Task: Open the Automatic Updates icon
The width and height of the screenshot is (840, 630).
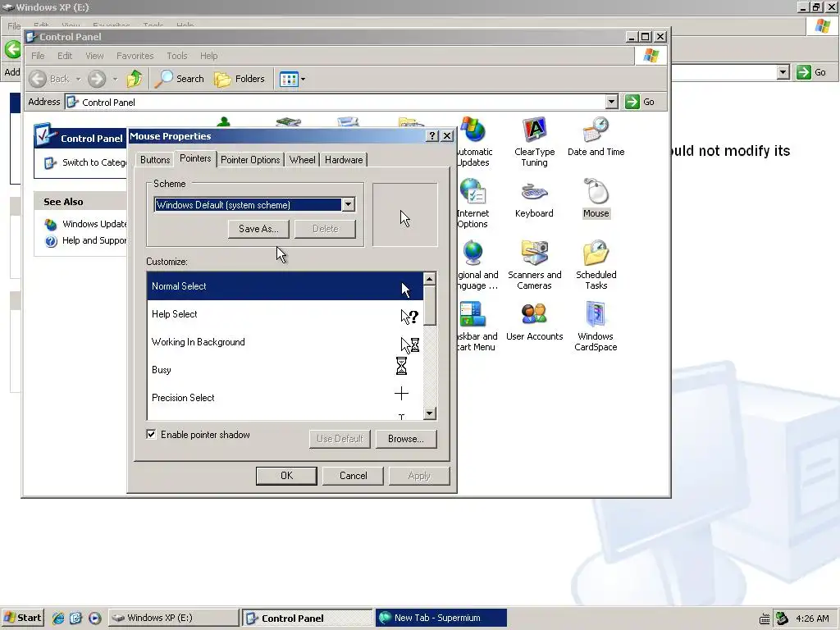Action: click(x=473, y=141)
